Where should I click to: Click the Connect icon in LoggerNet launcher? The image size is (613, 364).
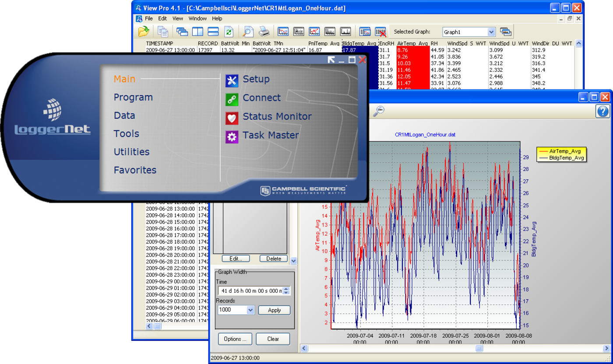[x=232, y=99]
